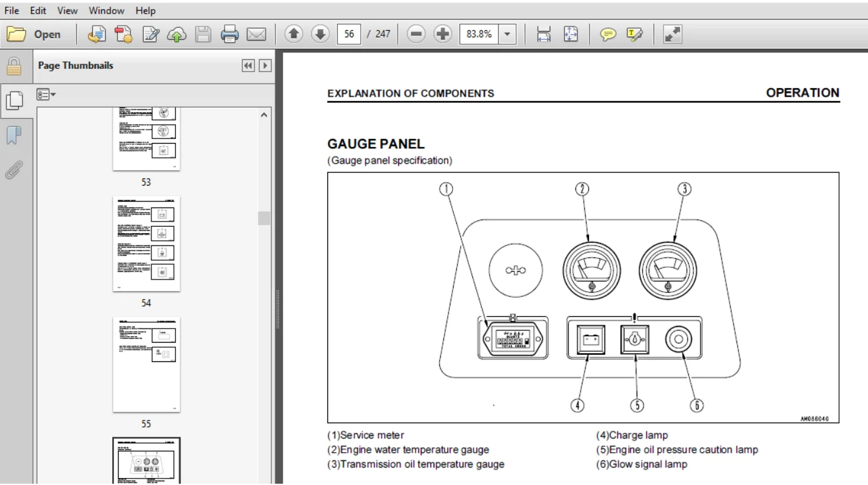Click the page number field showing 56
868x485 pixels.
(x=349, y=35)
